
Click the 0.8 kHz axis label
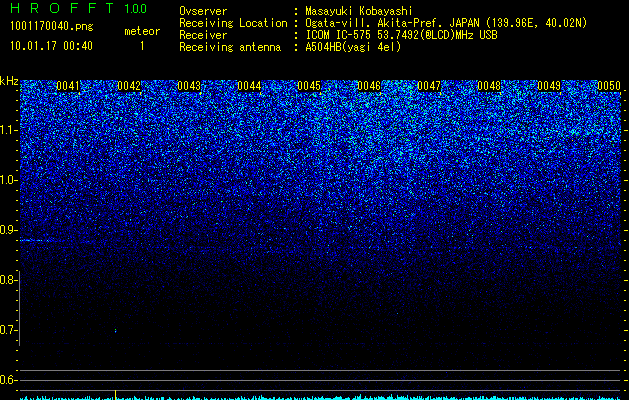coord(8,280)
